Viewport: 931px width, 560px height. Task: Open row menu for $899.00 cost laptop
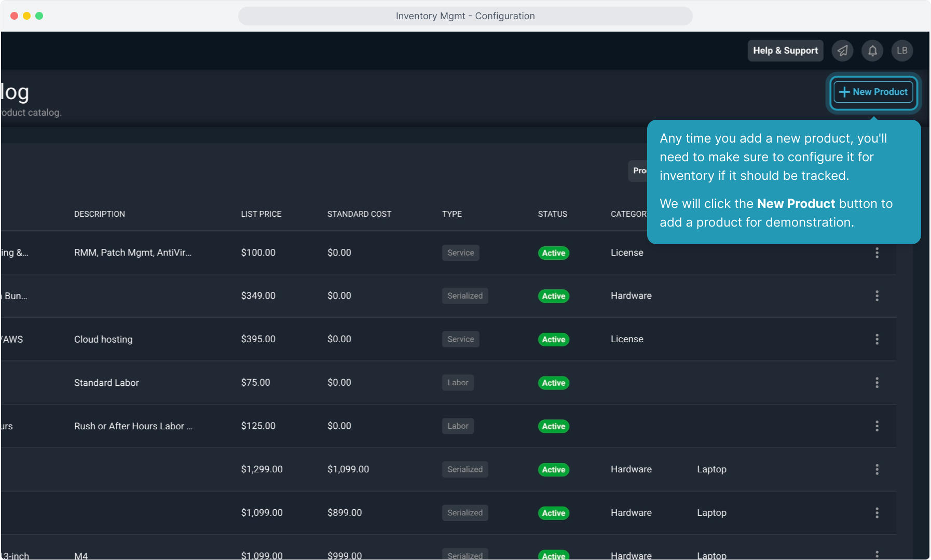pos(877,513)
